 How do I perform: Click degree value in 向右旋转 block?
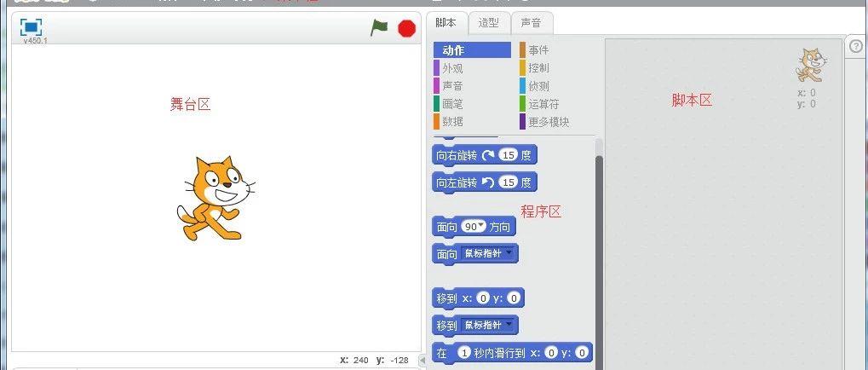(509, 156)
